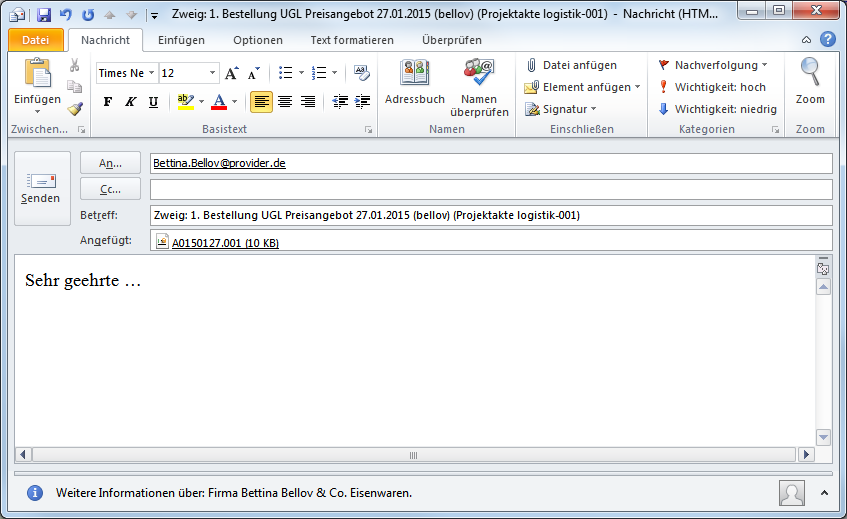Minimize the ribbon with the caret icon
Viewport: 847px width, 519px height.
tap(806, 39)
